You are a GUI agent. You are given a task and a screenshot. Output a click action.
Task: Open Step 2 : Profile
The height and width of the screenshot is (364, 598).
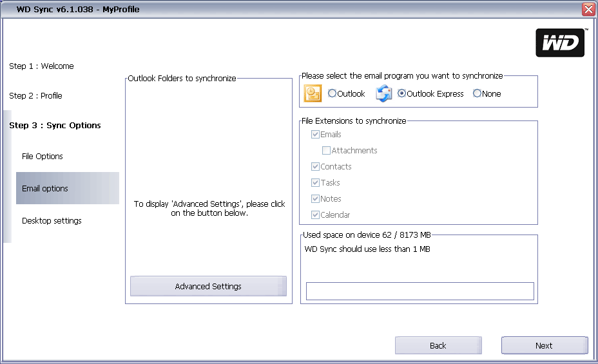tap(35, 96)
